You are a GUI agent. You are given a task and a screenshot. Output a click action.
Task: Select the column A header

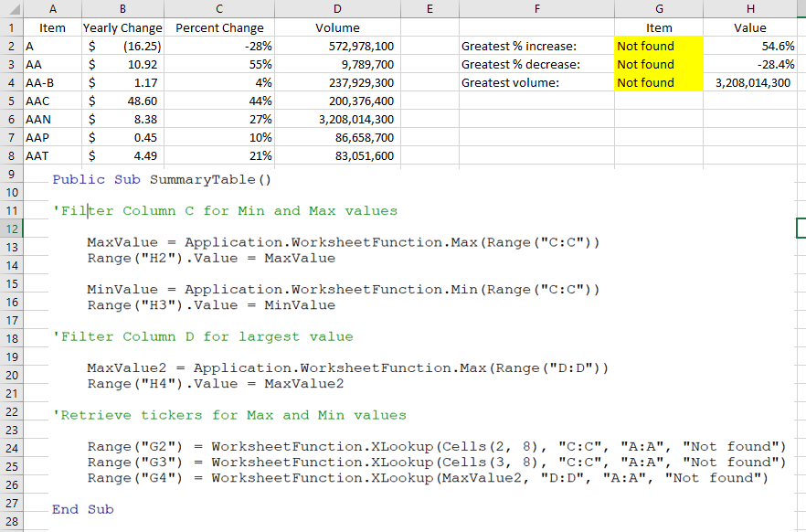point(52,8)
